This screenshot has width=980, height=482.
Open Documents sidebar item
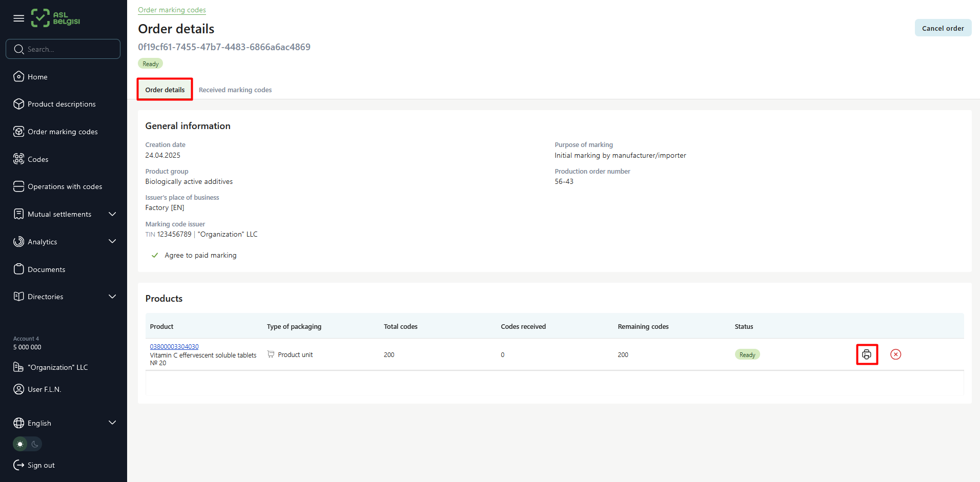(x=46, y=269)
